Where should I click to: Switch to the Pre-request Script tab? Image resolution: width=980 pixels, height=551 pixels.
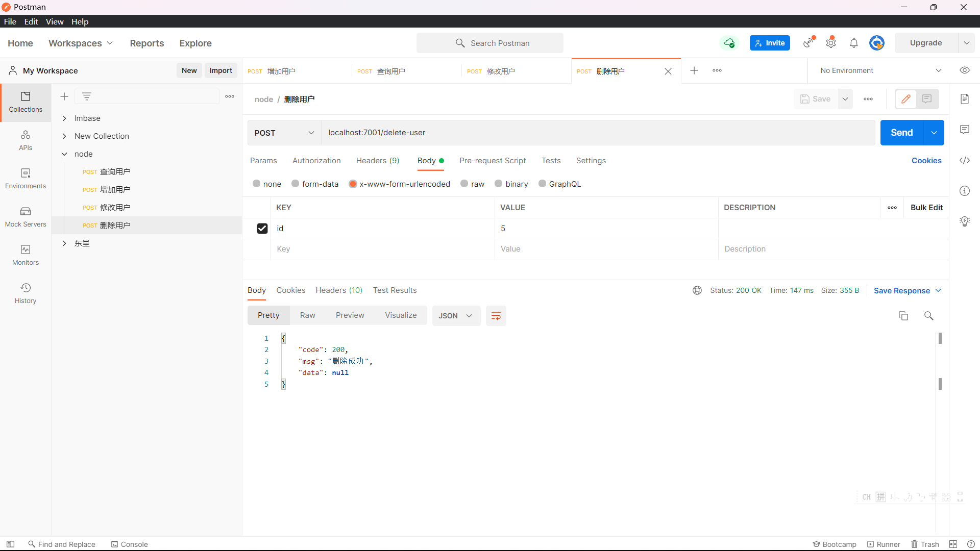coord(492,161)
